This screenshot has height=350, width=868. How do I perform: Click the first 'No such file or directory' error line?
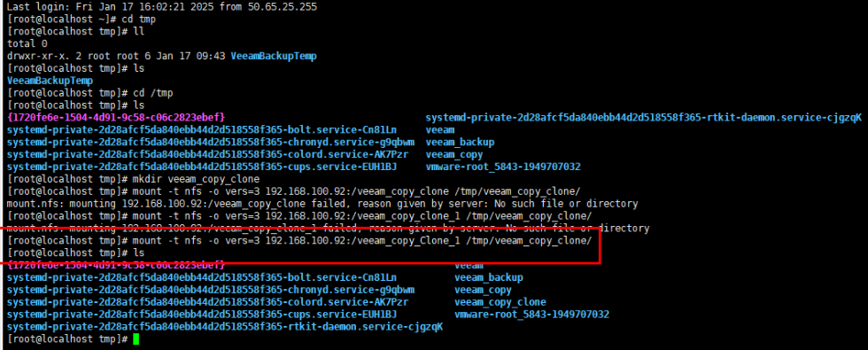tap(322, 204)
